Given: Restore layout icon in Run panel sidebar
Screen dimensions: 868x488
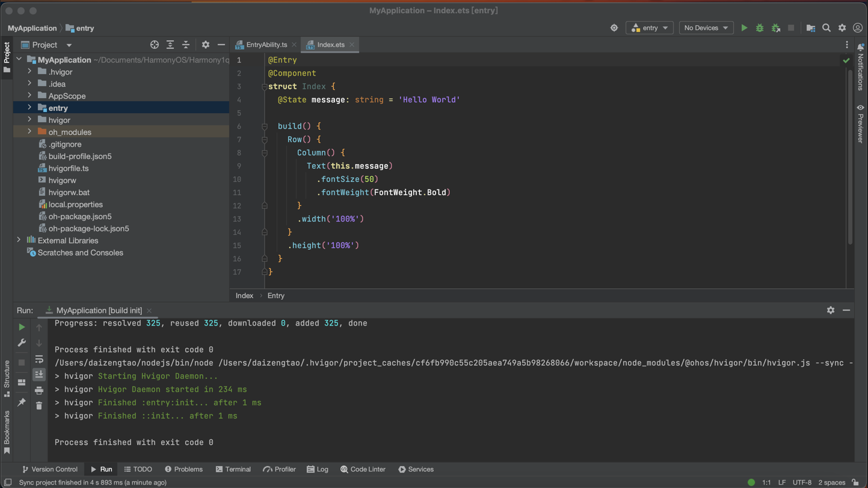Looking at the screenshot, I should tap(22, 382).
